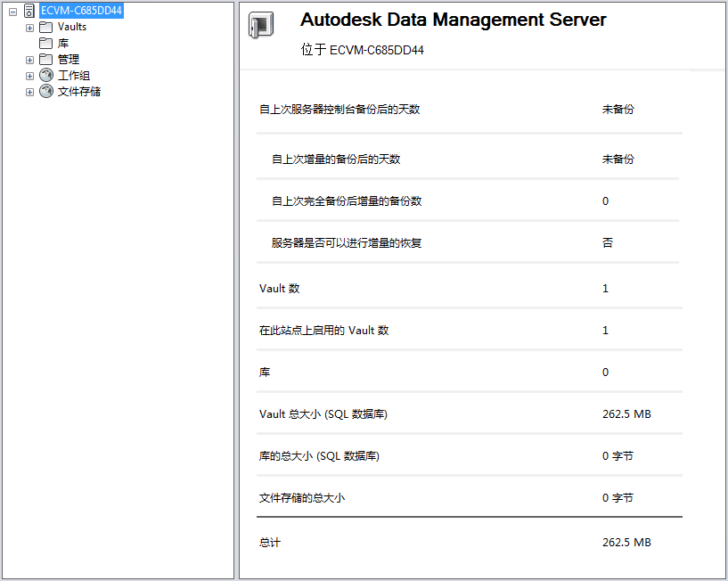Expand the 工作组 node
The image size is (728, 581).
(29, 76)
